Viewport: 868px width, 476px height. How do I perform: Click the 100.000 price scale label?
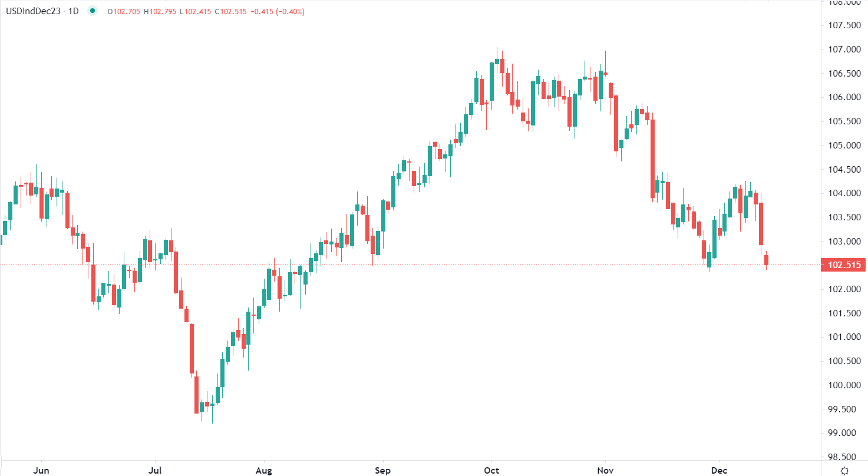(844, 385)
